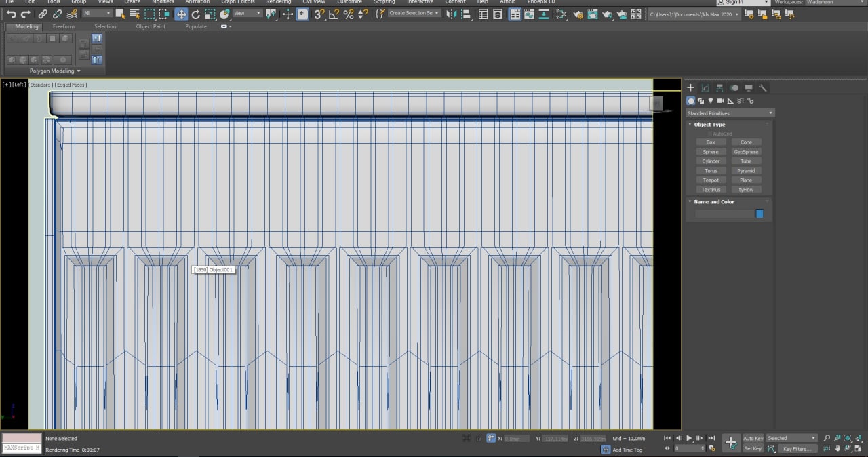Toggle the Spinner Snap button
The image size is (868, 457).
(363, 14)
